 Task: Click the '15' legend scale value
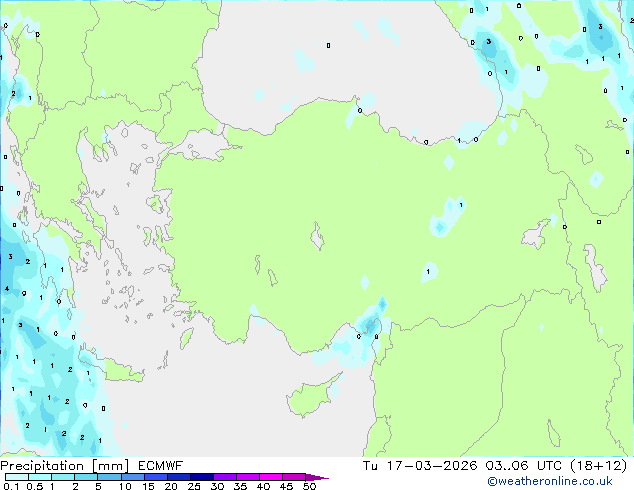tap(148, 486)
